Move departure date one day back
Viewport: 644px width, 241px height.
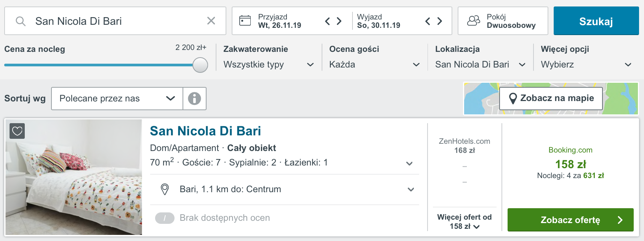[x=428, y=21]
